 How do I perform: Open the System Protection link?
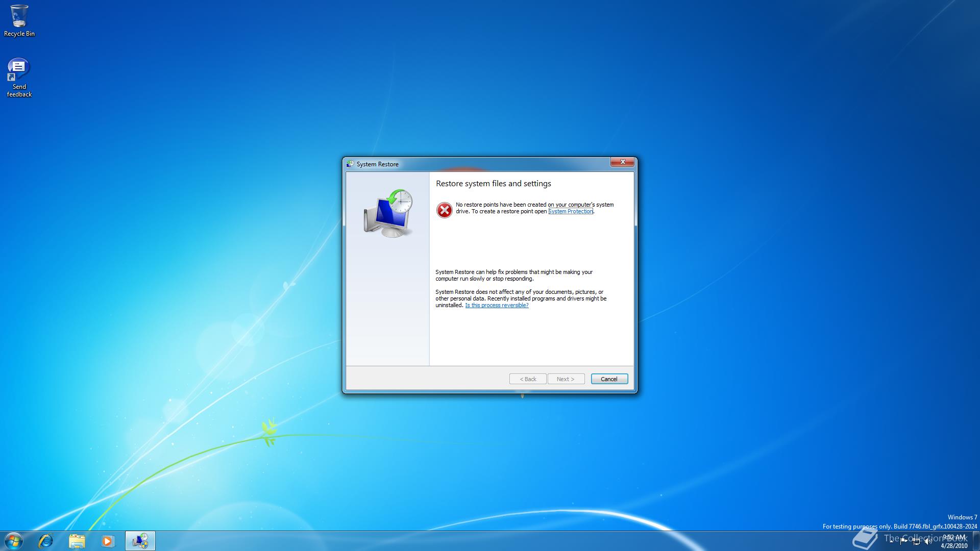click(570, 211)
